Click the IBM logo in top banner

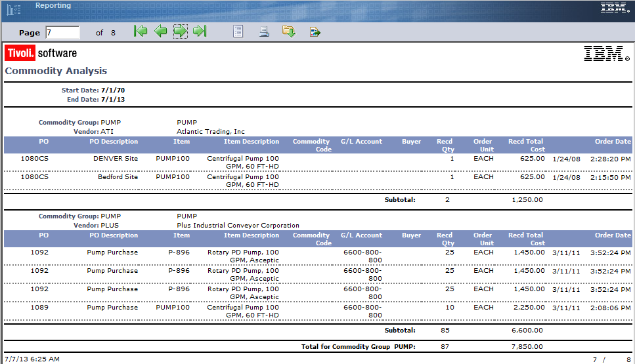(615, 8)
